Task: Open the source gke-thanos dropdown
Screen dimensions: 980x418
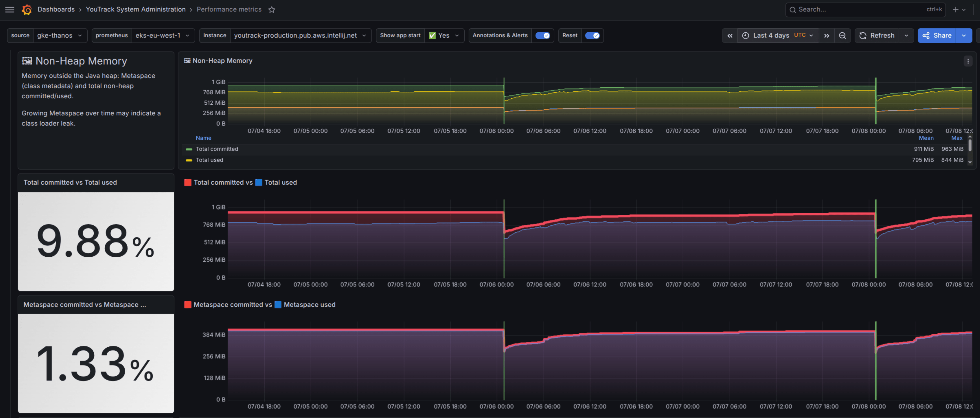Action: tap(47, 35)
